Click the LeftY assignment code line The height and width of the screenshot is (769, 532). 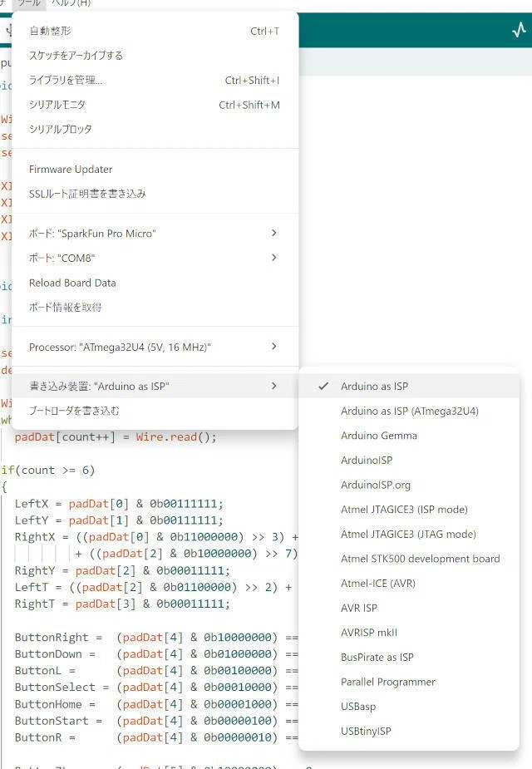coord(119,520)
